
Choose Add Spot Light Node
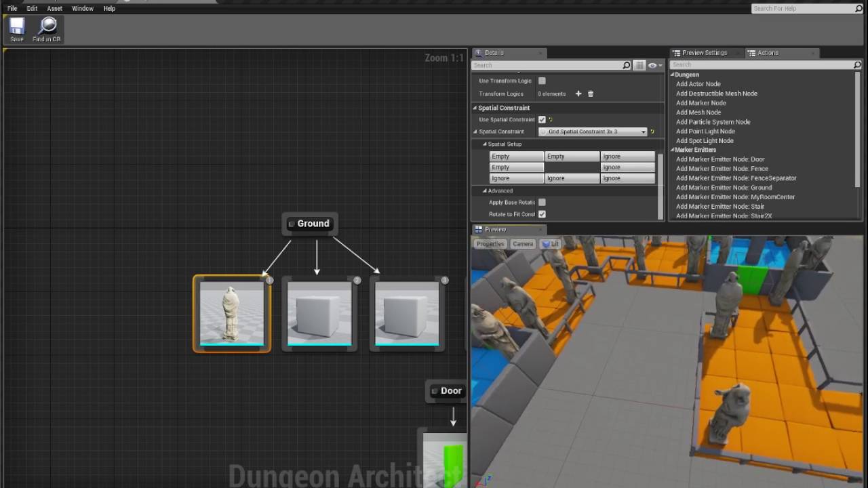pyautogui.click(x=705, y=141)
